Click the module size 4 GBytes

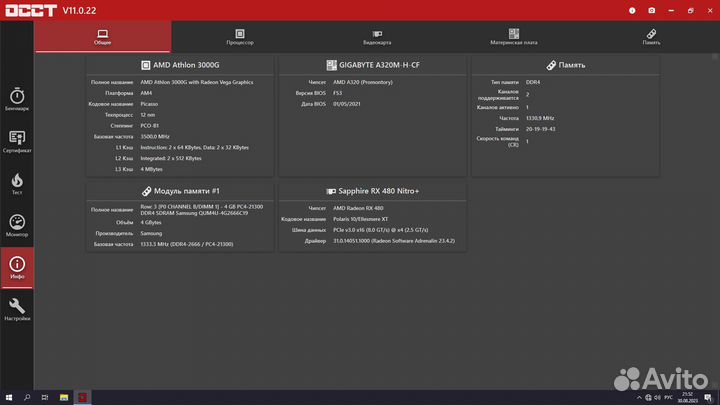pos(151,223)
